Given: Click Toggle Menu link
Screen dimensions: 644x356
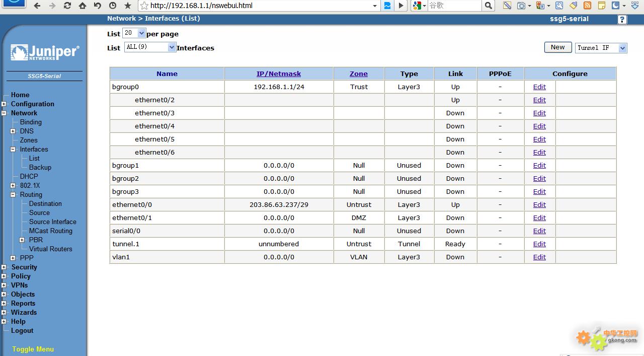Looking at the screenshot, I should [x=33, y=349].
